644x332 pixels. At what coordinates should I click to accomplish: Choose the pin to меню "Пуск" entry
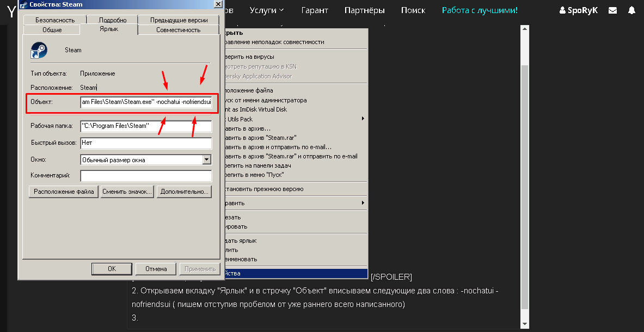click(x=296, y=175)
